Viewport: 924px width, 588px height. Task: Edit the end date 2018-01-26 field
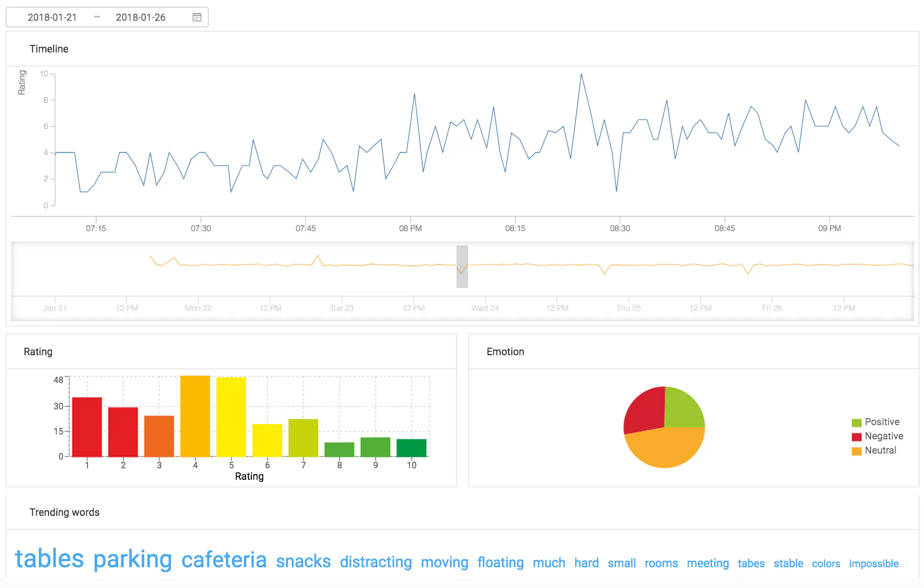click(141, 17)
